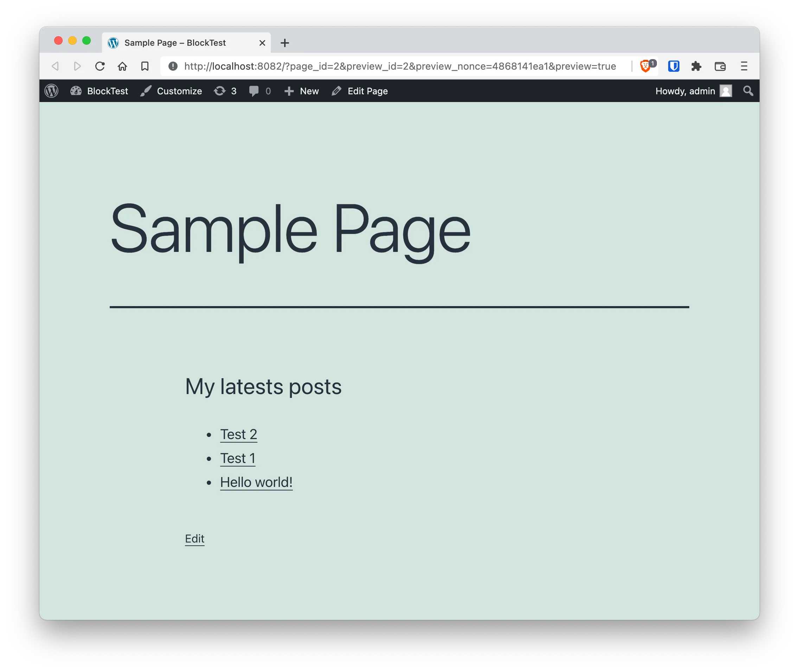Go to the browser home page
Screen dimensions: 799x672
[x=122, y=66]
